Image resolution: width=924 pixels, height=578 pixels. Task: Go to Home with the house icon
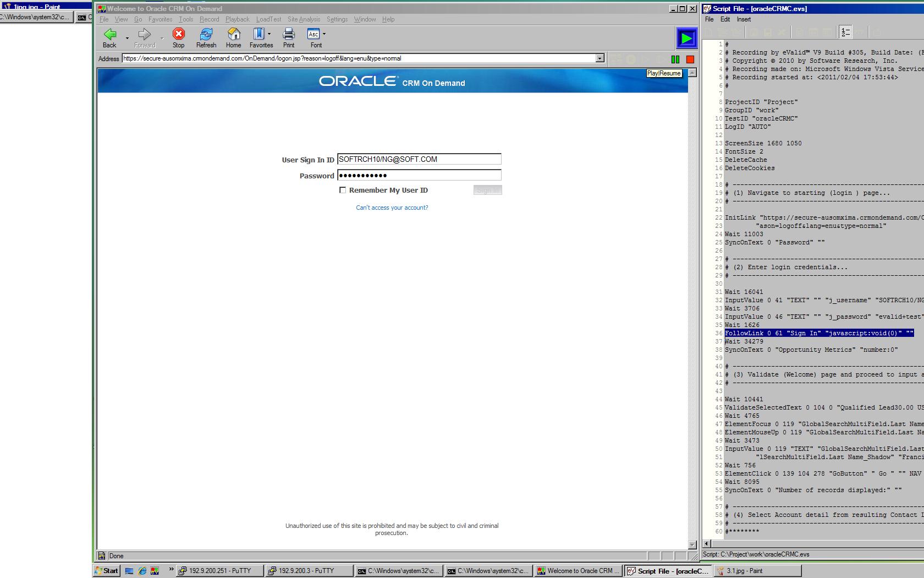(x=234, y=34)
